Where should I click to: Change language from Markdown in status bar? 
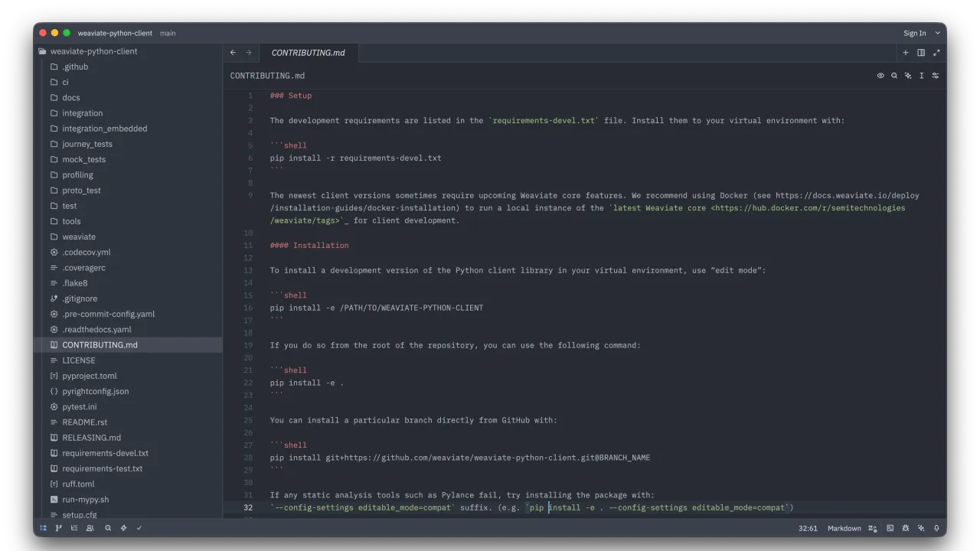(844, 528)
